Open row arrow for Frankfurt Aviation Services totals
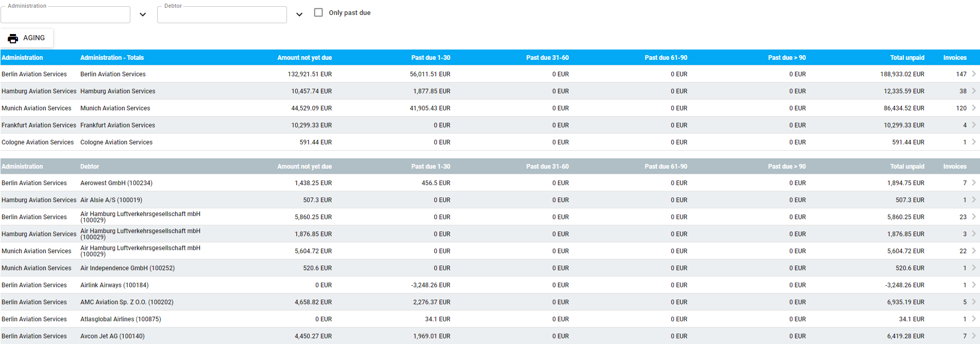The width and height of the screenshot is (980, 344). click(x=973, y=125)
